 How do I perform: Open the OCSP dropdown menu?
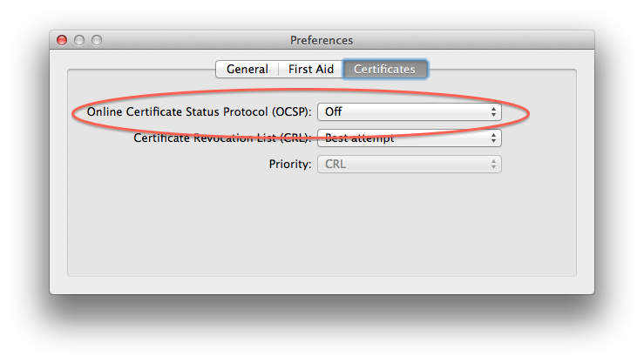pyautogui.click(x=409, y=111)
